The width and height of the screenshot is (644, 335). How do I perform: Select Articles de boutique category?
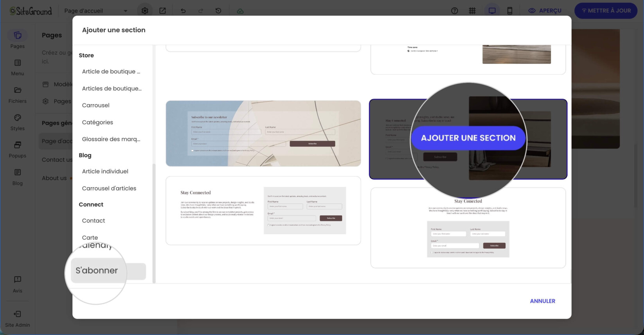click(x=112, y=89)
